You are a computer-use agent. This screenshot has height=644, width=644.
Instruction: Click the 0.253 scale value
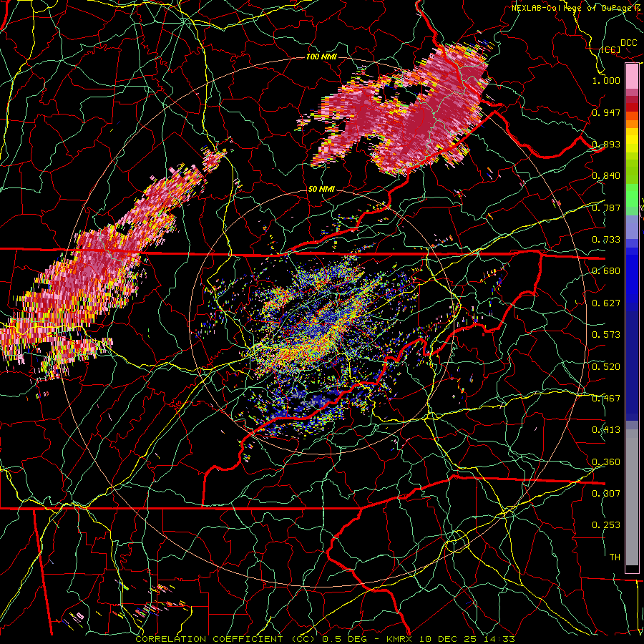606,525
